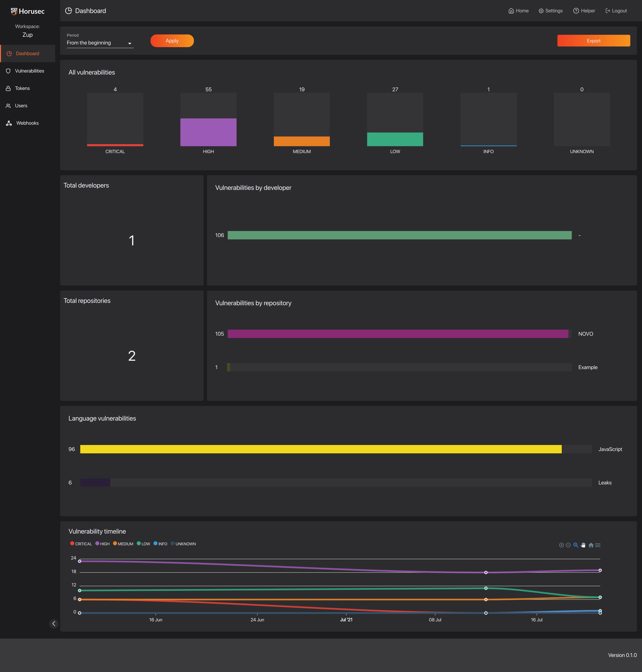Open the Users management section
The width and height of the screenshot is (642, 672).
(x=21, y=105)
